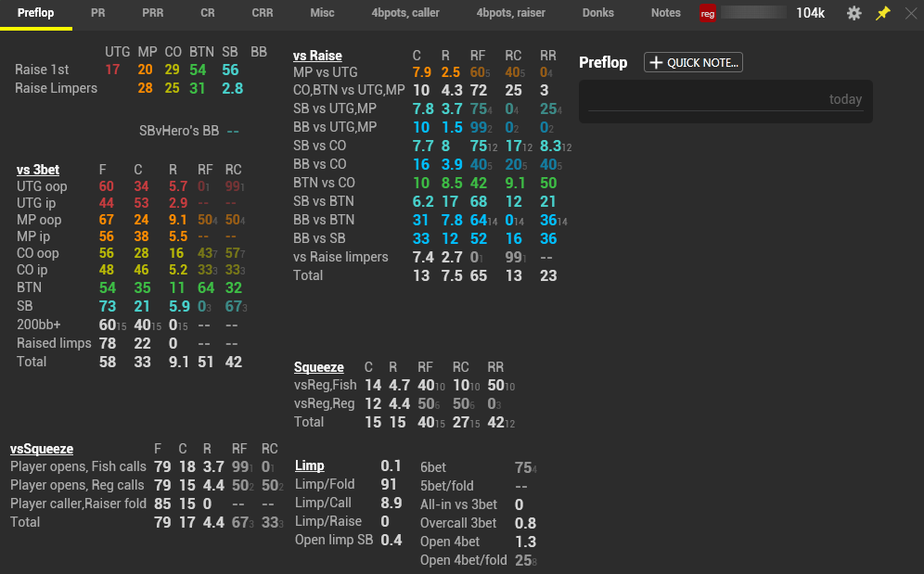Select the Misc tab
924x574 pixels.
(322, 13)
